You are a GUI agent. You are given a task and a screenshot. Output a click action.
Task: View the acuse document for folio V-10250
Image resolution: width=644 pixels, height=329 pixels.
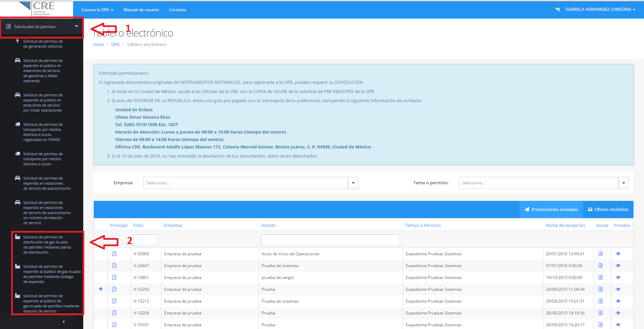click(x=601, y=289)
